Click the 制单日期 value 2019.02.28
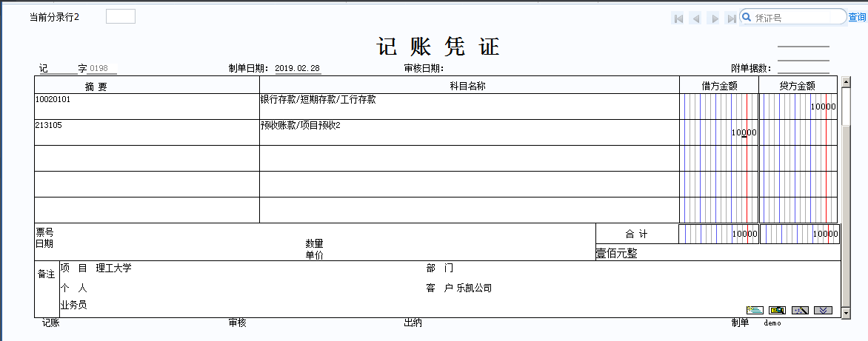Viewport: 868px width, 341px height. 298,69
